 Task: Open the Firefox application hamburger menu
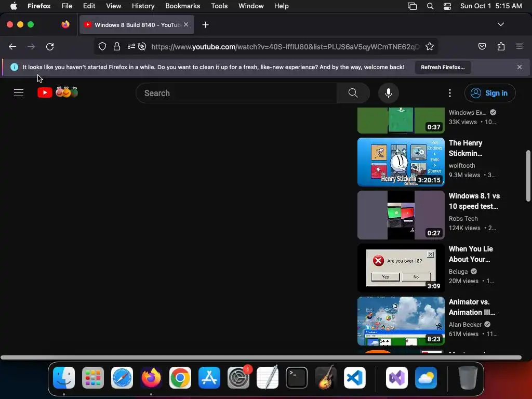click(x=520, y=46)
